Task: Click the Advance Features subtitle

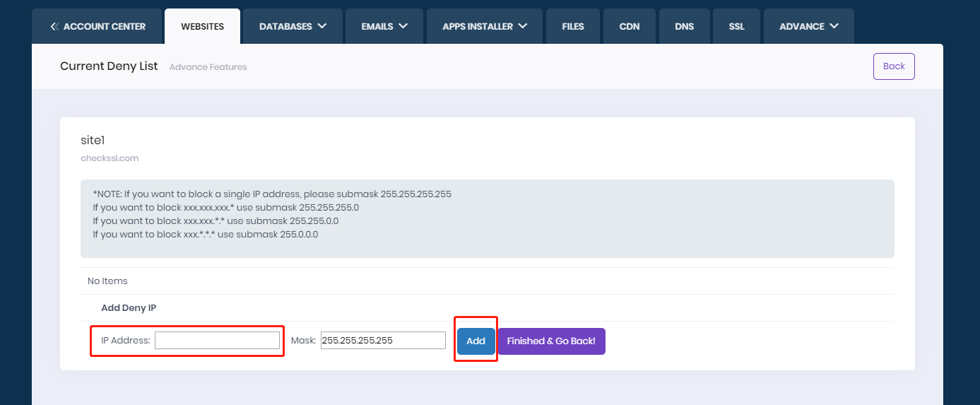Action: [208, 67]
